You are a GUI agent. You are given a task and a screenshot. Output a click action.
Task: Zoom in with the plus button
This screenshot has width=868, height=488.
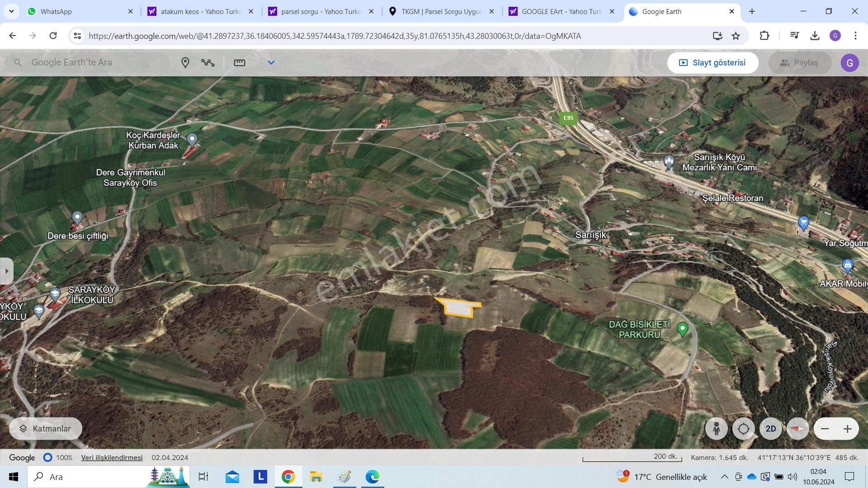847,429
